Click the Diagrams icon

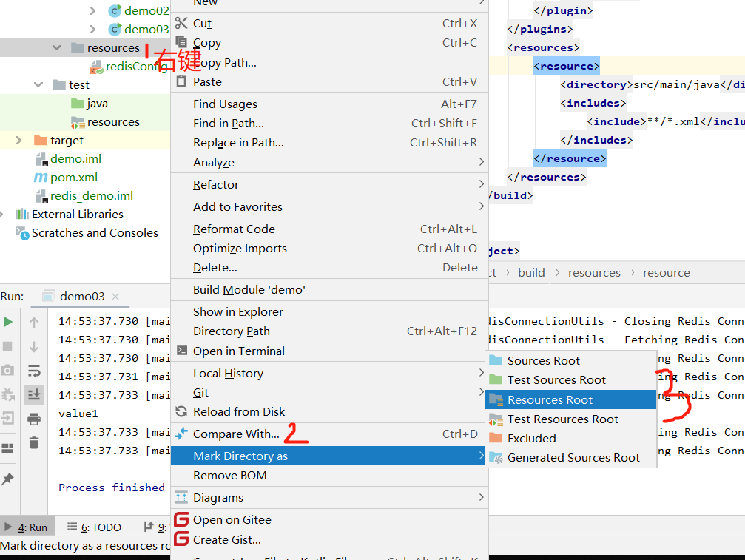[x=181, y=497]
